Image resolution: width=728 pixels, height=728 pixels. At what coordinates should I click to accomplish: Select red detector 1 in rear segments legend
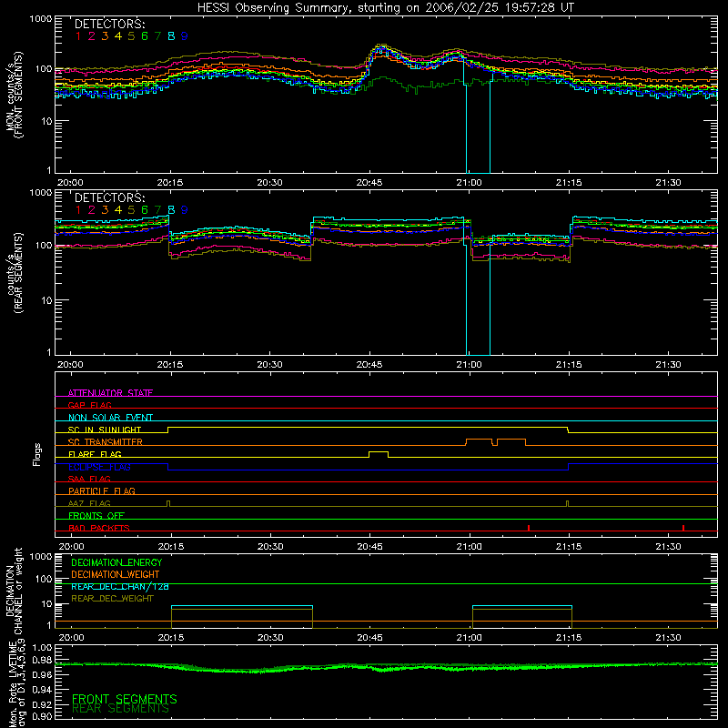tap(78, 210)
